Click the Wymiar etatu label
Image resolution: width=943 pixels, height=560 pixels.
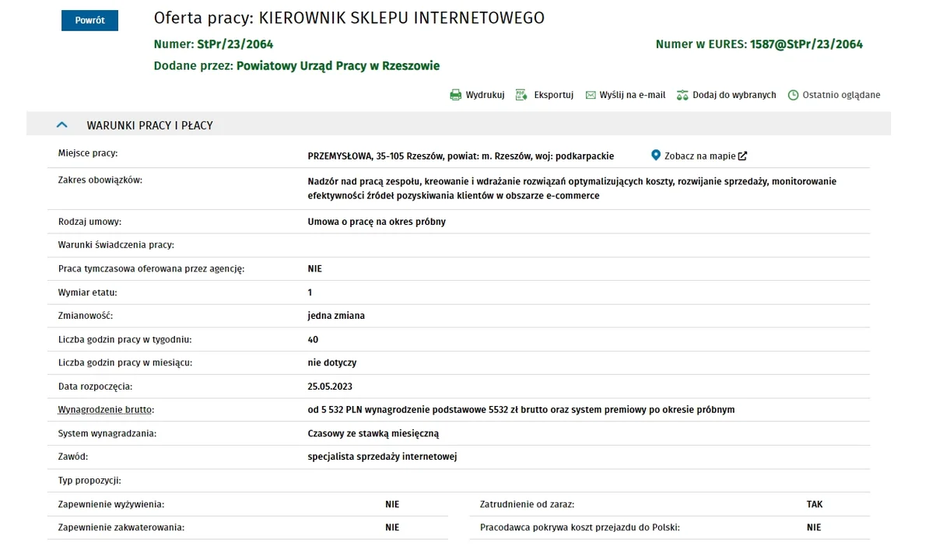click(x=88, y=292)
